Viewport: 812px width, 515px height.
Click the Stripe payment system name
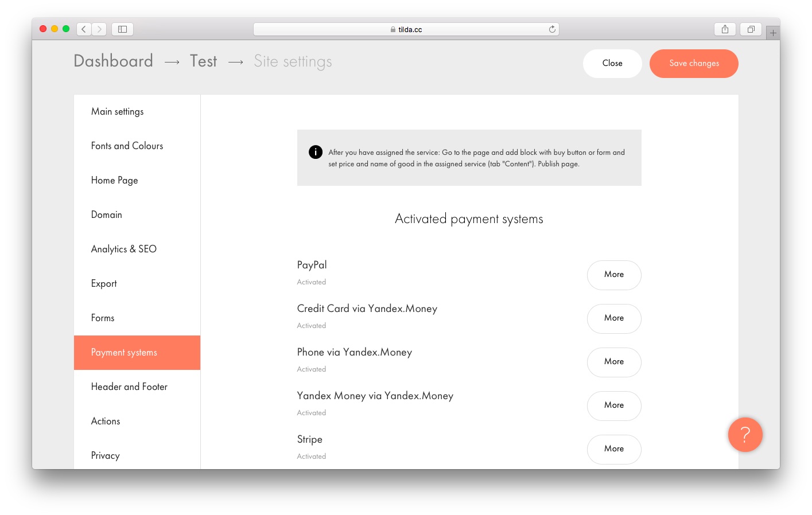[310, 439]
